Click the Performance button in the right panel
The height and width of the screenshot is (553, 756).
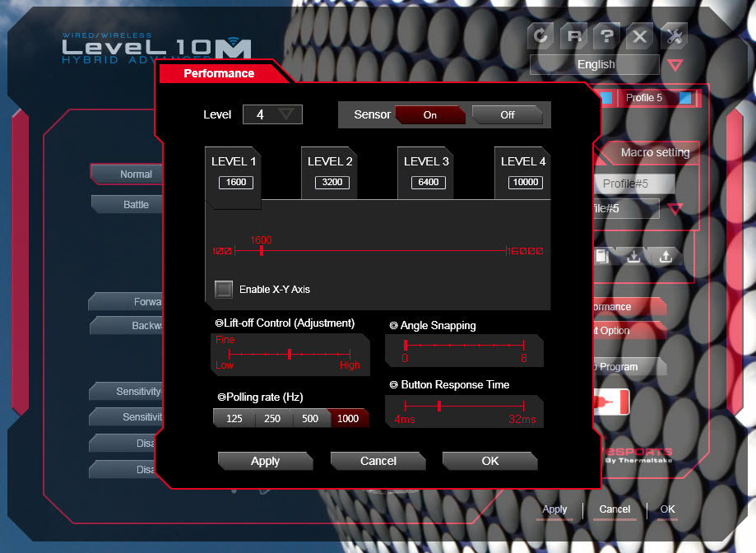pos(629,307)
